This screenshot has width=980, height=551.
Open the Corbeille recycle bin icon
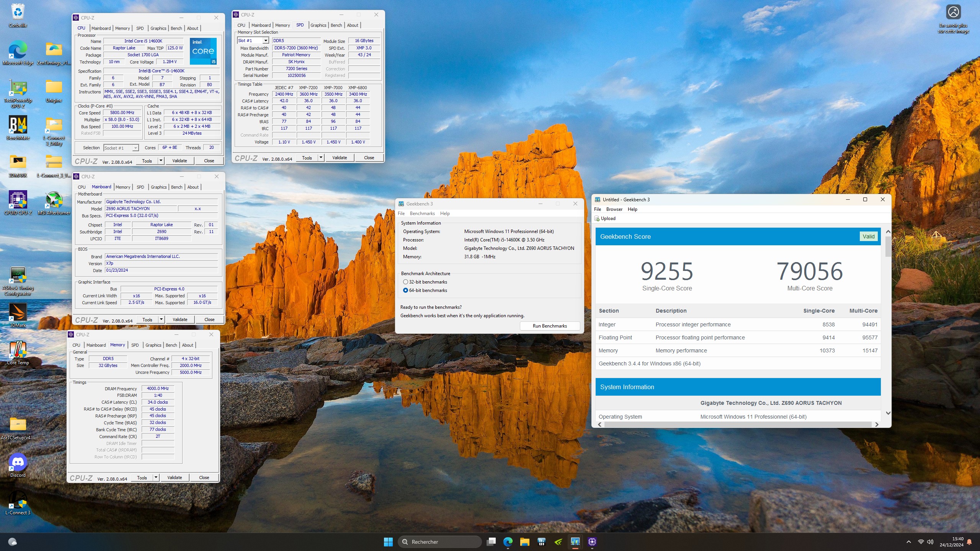click(18, 15)
